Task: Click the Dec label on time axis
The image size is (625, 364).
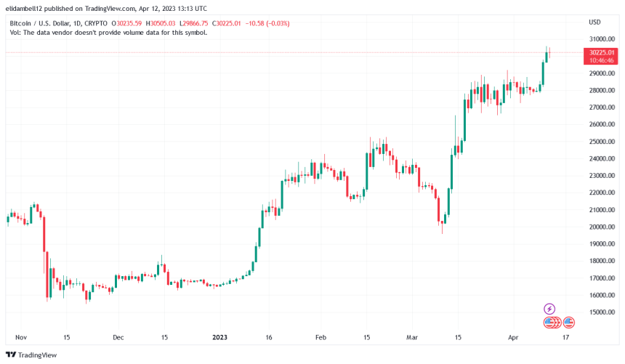Action: point(118,338)
